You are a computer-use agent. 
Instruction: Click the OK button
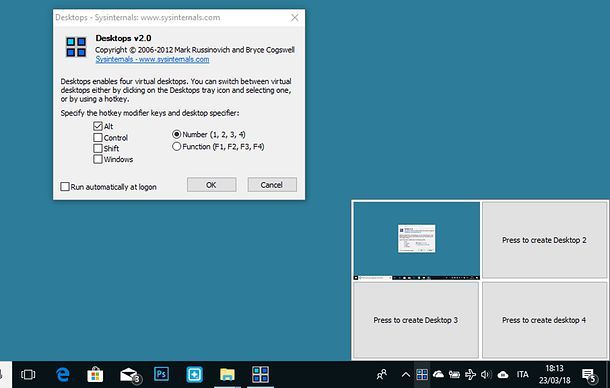click(211, 185)
